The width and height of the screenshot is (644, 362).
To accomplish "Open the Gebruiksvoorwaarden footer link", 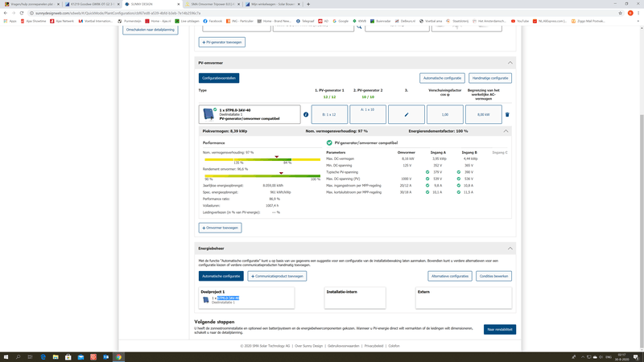I will pos(344,346).
